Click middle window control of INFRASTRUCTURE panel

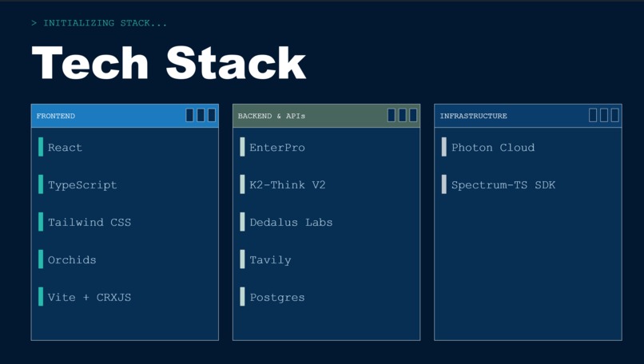(x=604, y=115)
